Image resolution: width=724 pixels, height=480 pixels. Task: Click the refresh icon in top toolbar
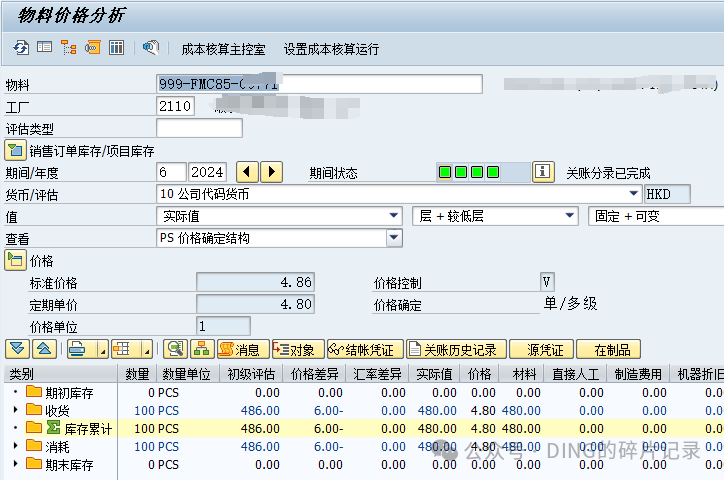[x=21, y=48]
